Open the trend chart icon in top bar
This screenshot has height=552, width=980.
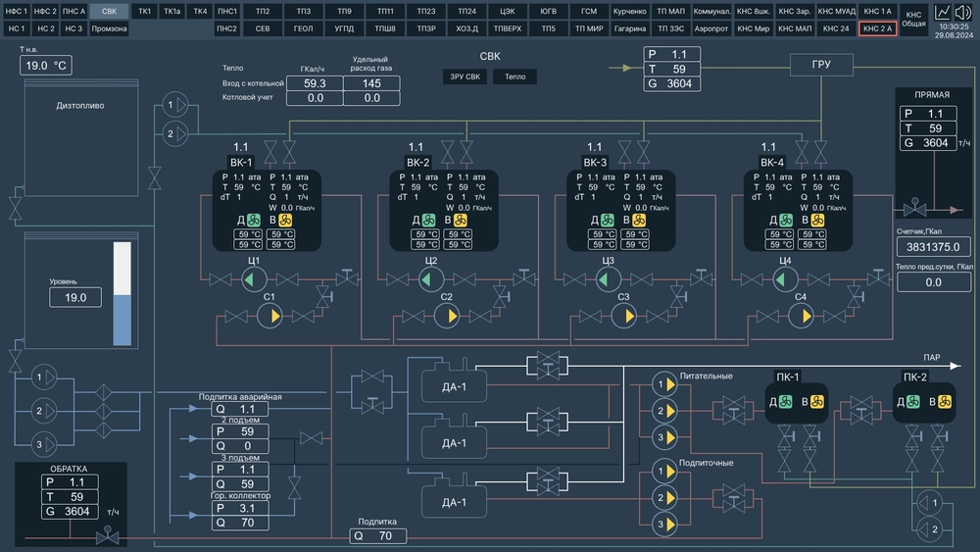943,12
